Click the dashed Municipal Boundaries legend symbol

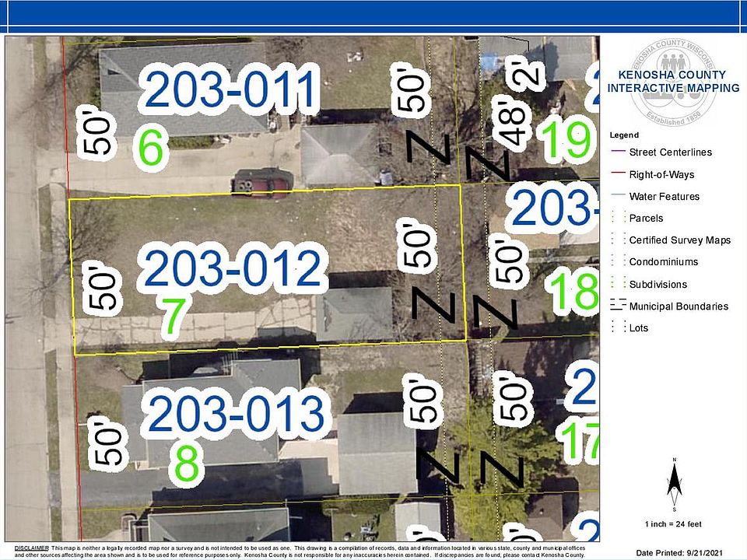(x=619, y=305)
